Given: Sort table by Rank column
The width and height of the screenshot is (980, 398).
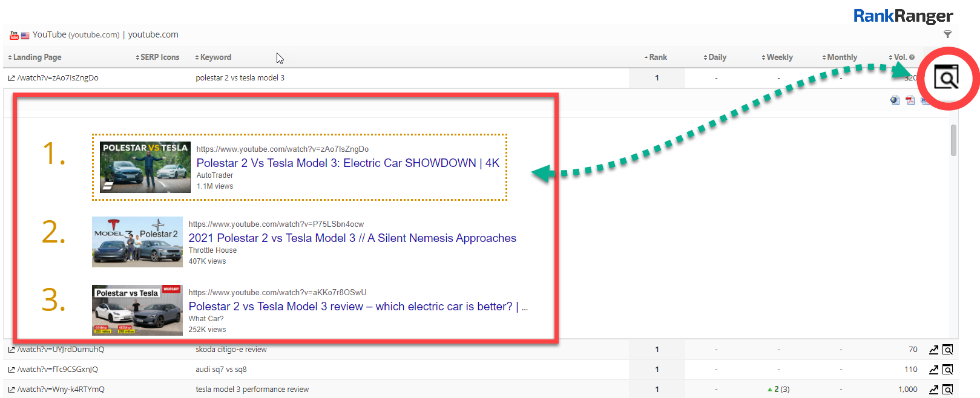Looking at the screenshot, I should (x=656, y=57).
